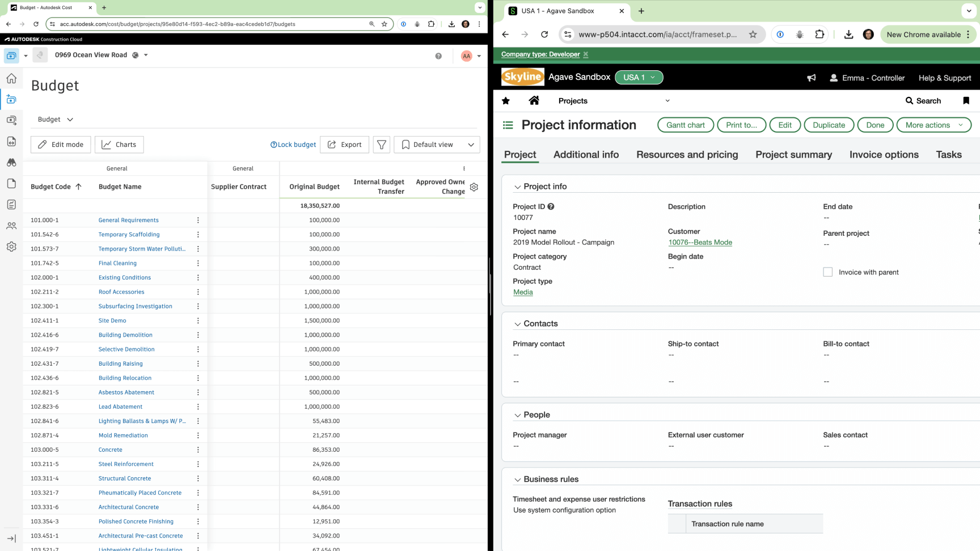Image resolution: width=980 pixels, height=551 pixels.
Task: Open row menu for Site Demo
Action: point(198,320)
